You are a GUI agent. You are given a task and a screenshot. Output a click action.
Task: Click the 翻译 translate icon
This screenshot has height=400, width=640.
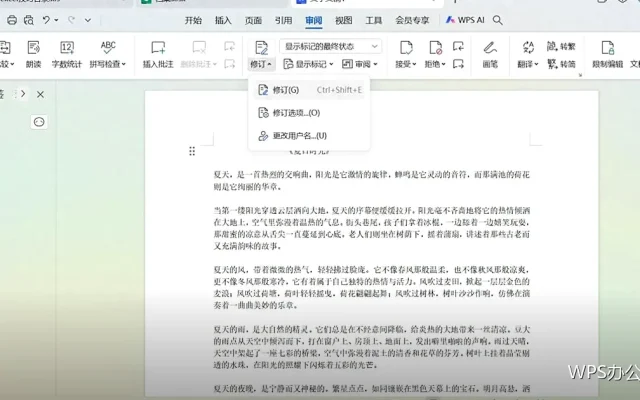click(x=528, y=47)
